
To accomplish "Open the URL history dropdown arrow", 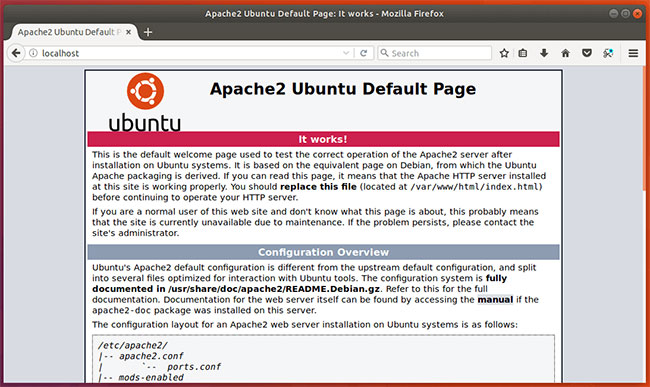I will pyautogui.click(x=346, y=53).
